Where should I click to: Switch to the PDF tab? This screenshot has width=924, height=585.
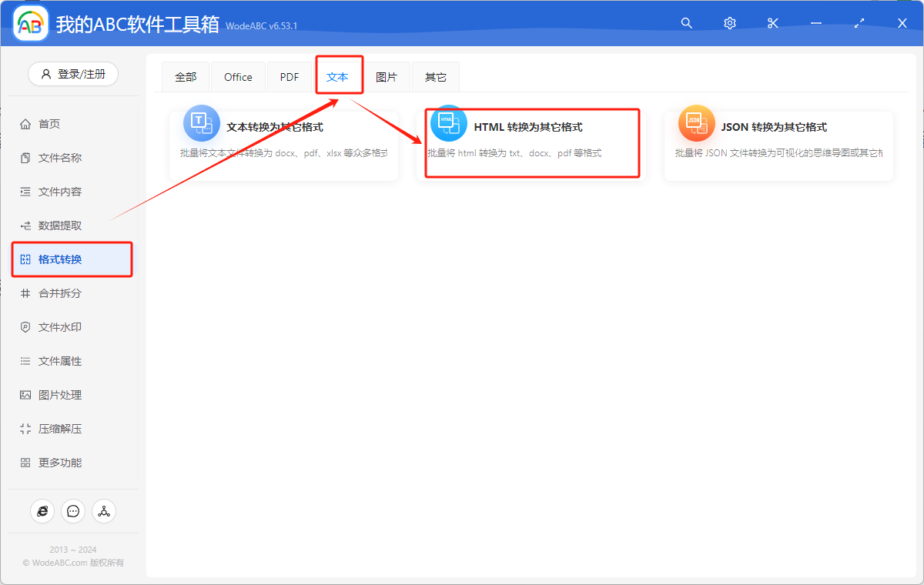pyautogui.click(x=289, y=76)
